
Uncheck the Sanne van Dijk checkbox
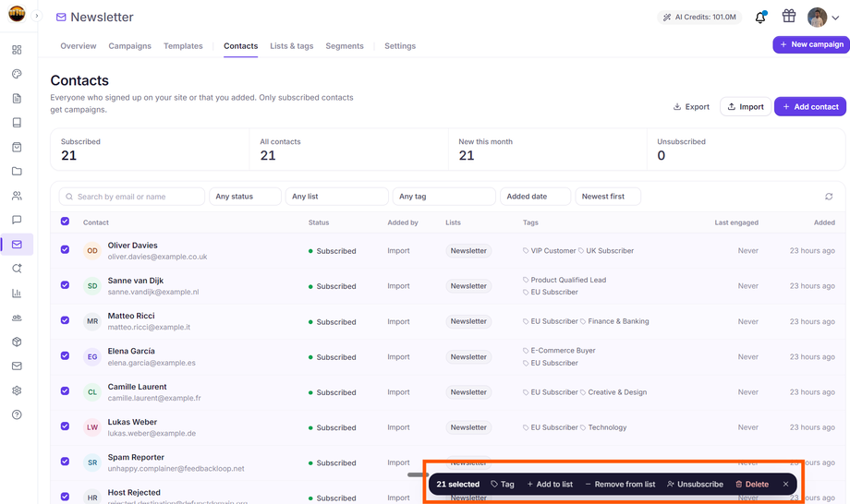tap(65, 284)
